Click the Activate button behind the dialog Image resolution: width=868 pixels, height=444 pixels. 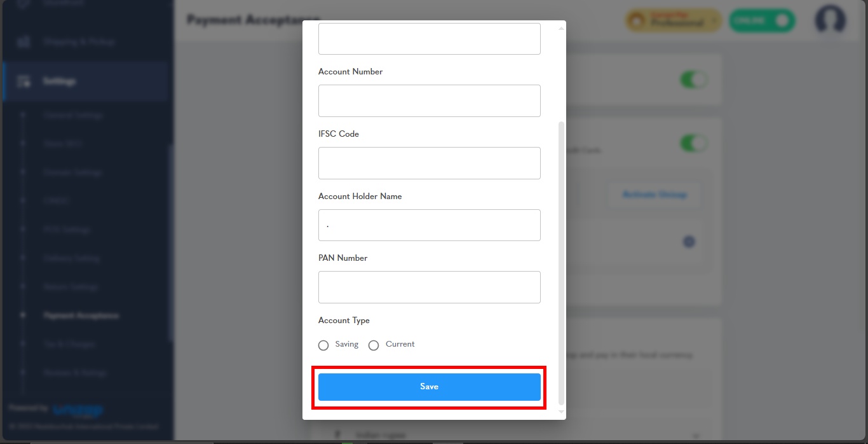point(654,195)
